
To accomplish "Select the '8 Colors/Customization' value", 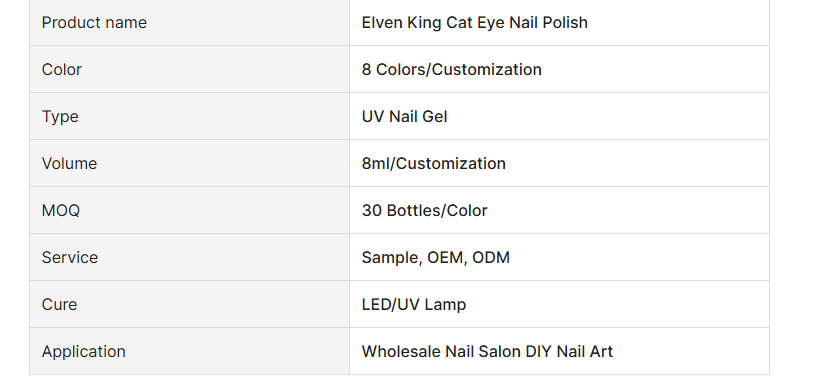I will (x=452, y=69).
